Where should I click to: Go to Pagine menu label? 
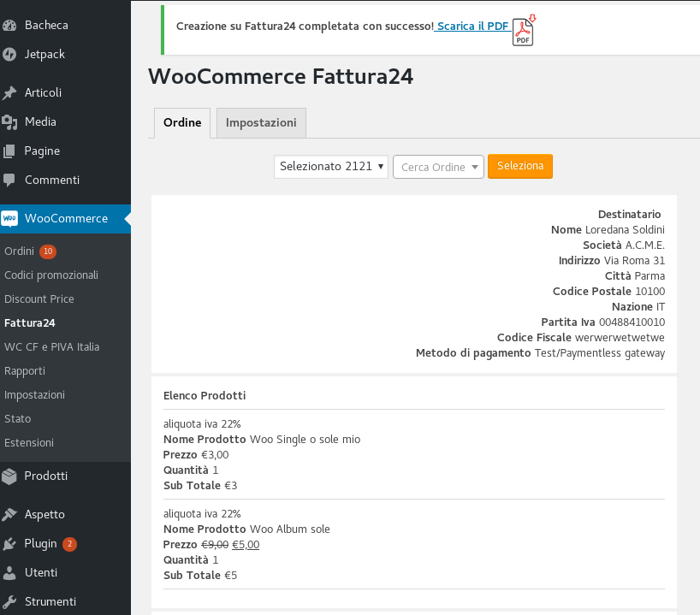tap(42, 151)
